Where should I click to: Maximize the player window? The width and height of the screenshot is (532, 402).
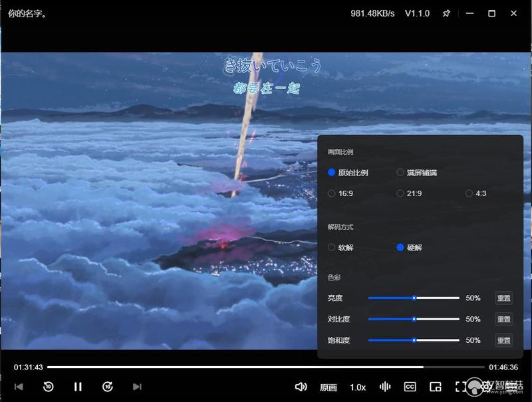491,13
